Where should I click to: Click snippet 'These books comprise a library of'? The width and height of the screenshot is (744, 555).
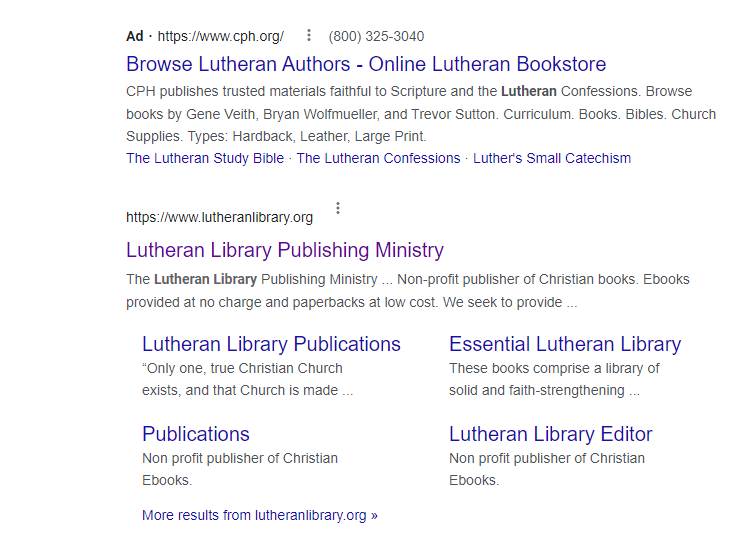(x=554, y=379)
